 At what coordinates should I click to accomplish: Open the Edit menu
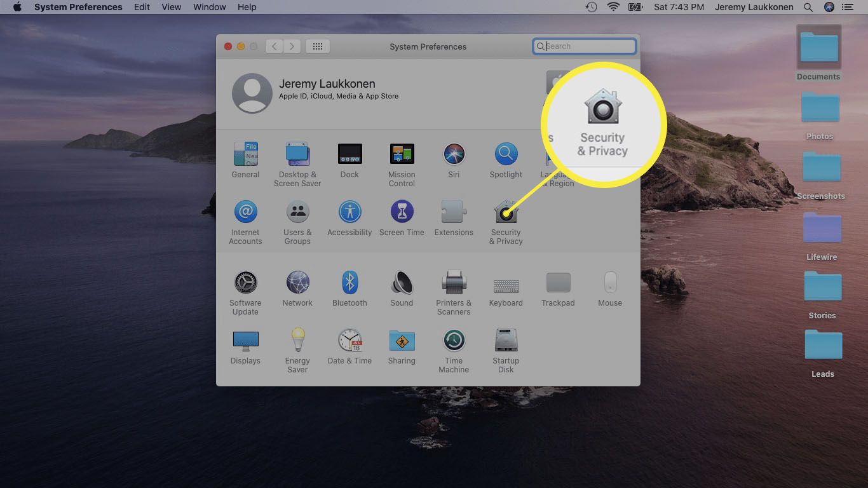click(142, 7)
